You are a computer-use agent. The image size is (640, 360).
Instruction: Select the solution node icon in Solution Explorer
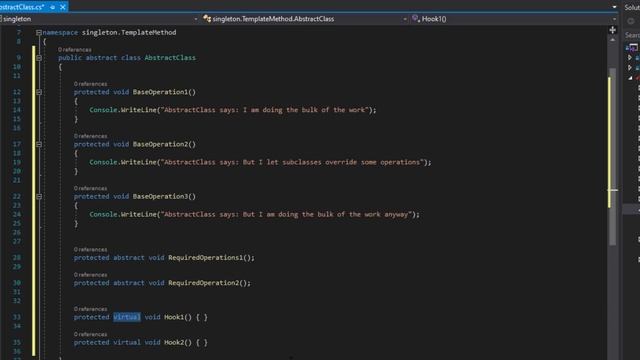click(x=632, y=48)
